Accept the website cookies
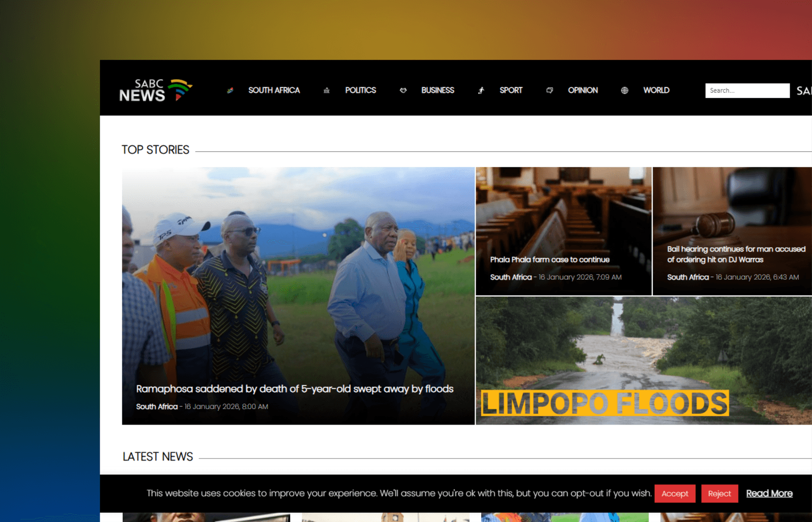This screenshot has width=812, height=522. click(x=674, y=494)
